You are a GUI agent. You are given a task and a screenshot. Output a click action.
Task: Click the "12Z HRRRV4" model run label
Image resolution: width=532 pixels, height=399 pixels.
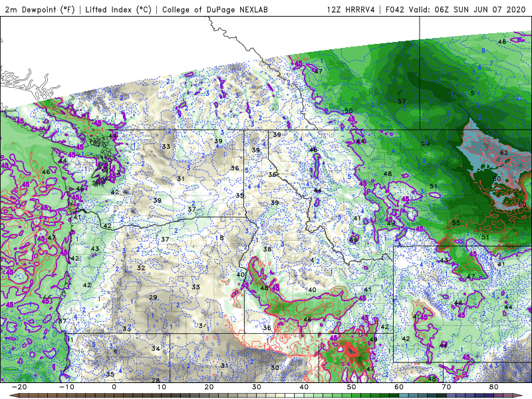351,9
